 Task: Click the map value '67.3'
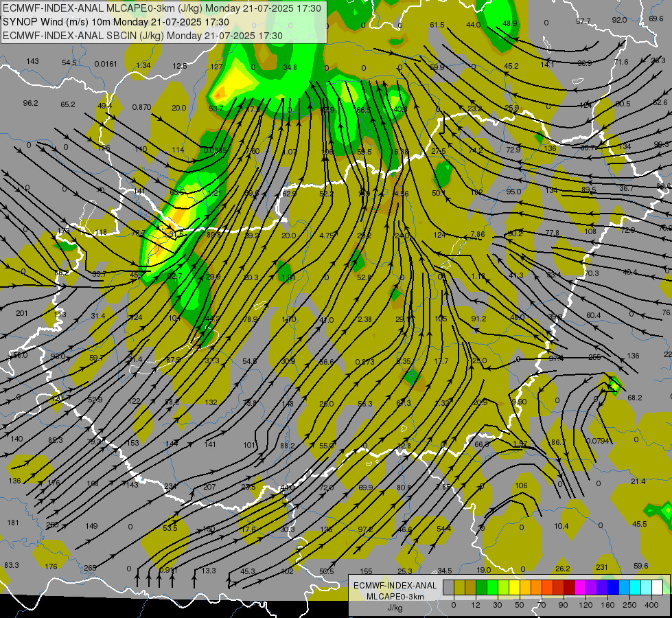click(x=404, y=402)
